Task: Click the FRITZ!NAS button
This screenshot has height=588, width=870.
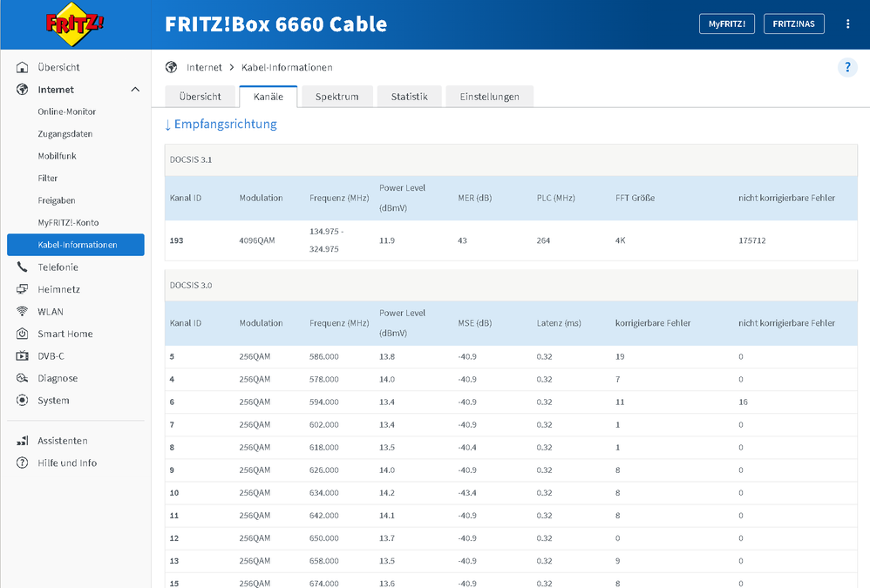Action: pyautogui.click(x=793, y=24)
